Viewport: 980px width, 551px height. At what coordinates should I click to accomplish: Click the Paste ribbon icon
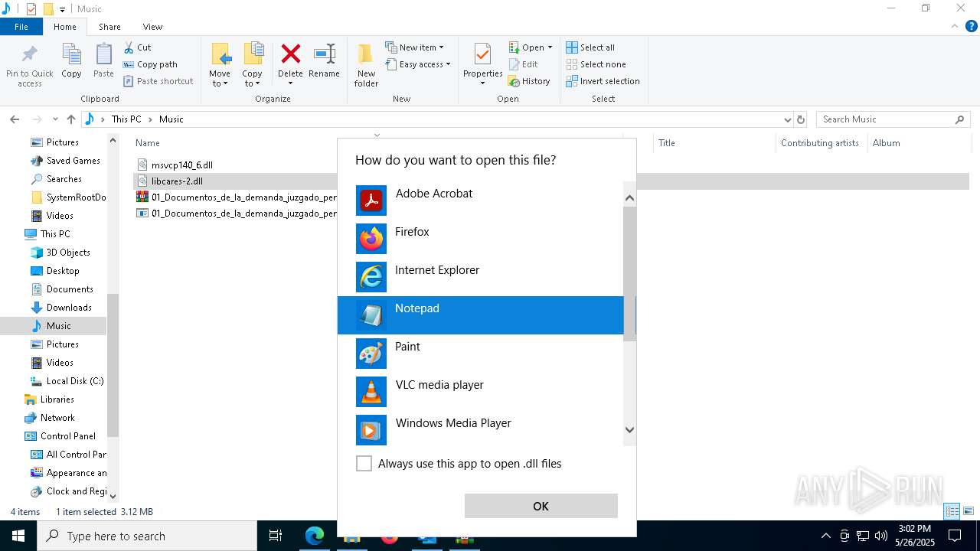(x=103, y=60)
